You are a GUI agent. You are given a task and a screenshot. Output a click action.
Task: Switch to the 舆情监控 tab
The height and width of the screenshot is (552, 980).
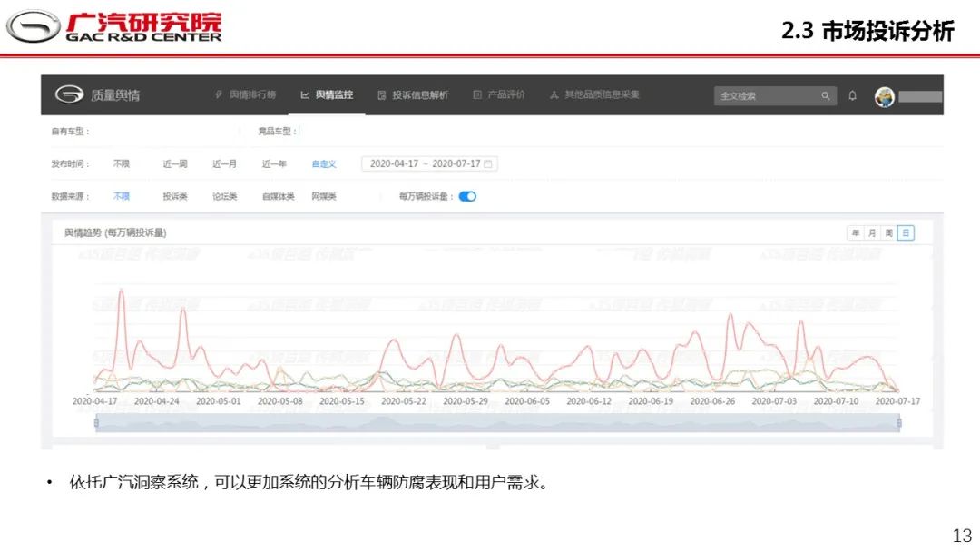tap(333, 94)
